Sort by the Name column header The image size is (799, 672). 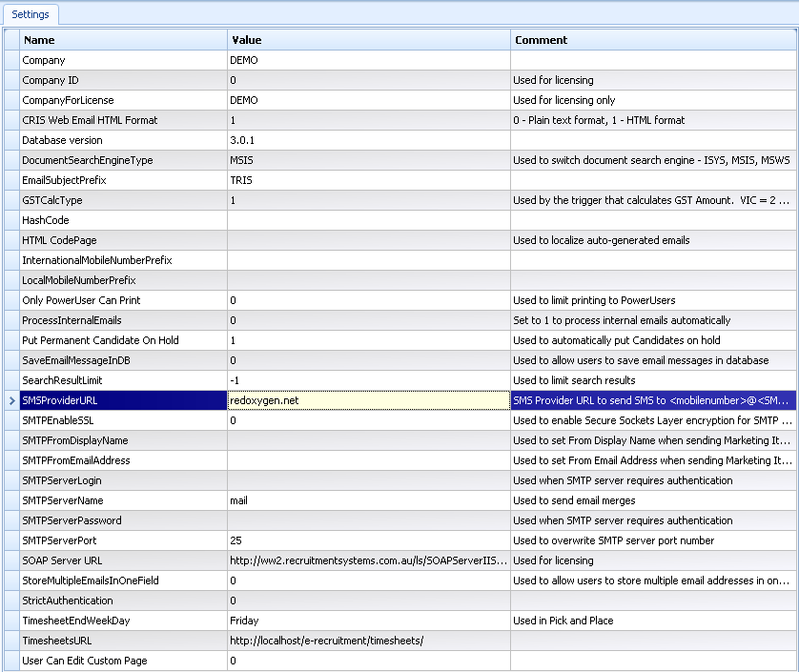[123, 40]
